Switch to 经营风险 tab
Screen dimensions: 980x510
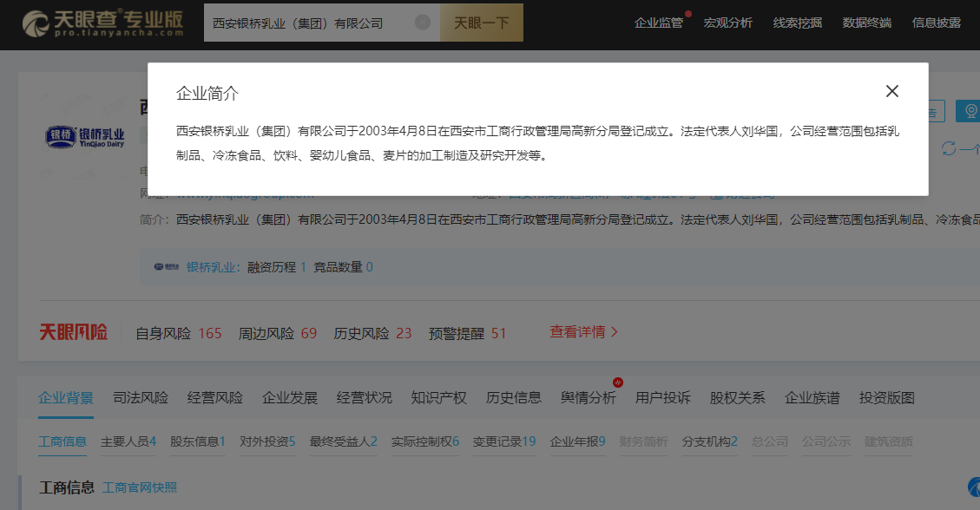click(x=215, y=397)
